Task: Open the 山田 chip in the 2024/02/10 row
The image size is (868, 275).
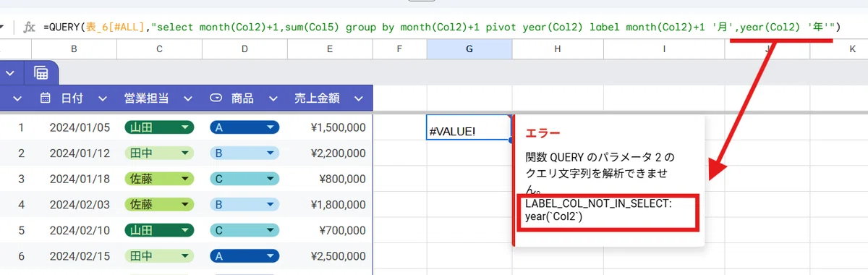Action: [x=159, y=230]
